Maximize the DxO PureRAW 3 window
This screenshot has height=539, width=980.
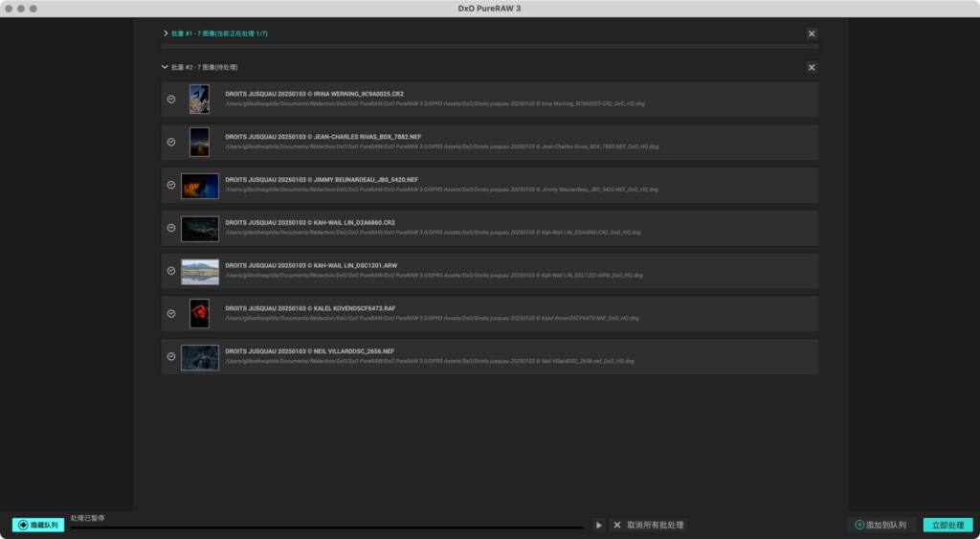[33, 9]
